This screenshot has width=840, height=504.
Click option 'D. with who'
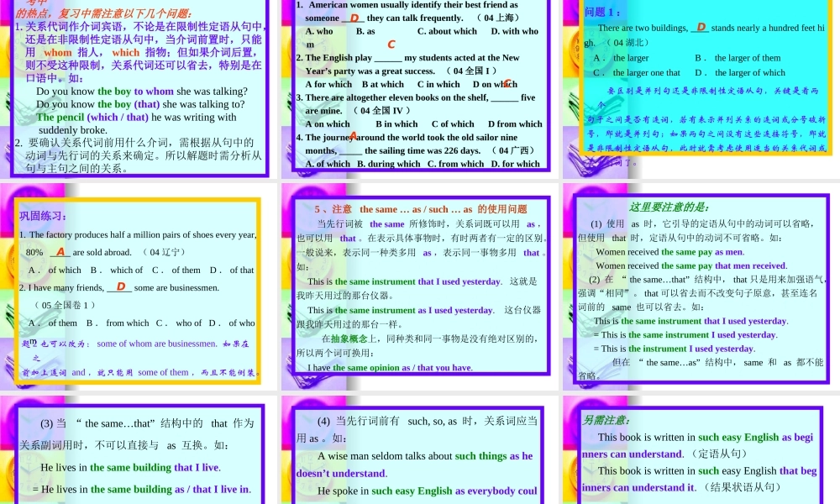point(514,31)
